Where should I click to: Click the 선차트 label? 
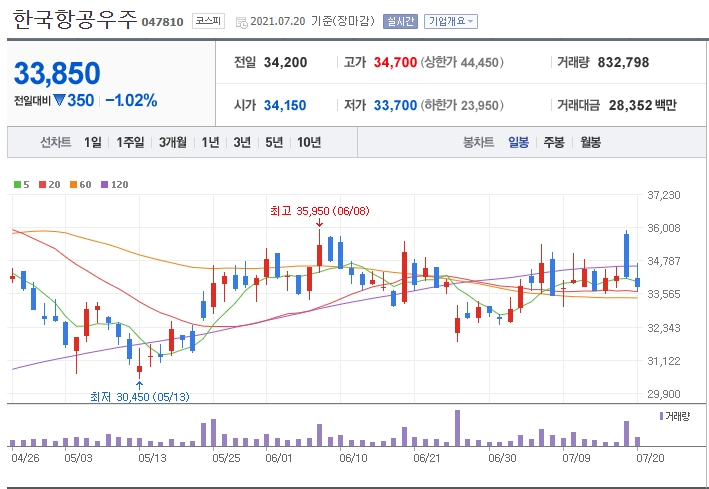(56, 142)
